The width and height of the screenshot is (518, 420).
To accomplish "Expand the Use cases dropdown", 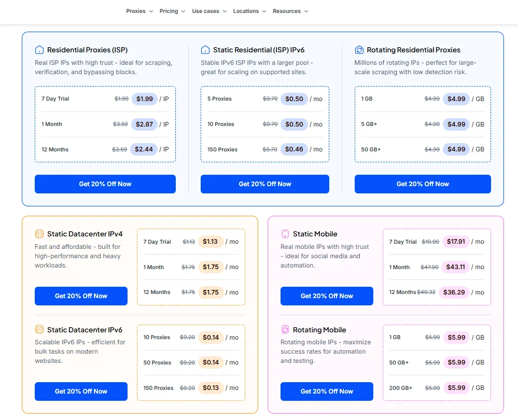I will (206, 11).
